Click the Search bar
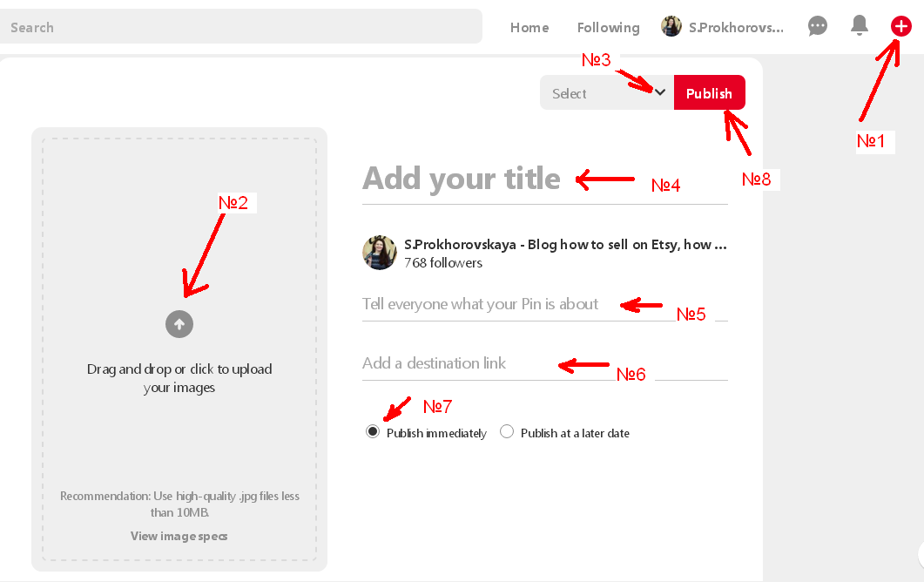This screenshot has width=924, height=582. pos(241,26)
